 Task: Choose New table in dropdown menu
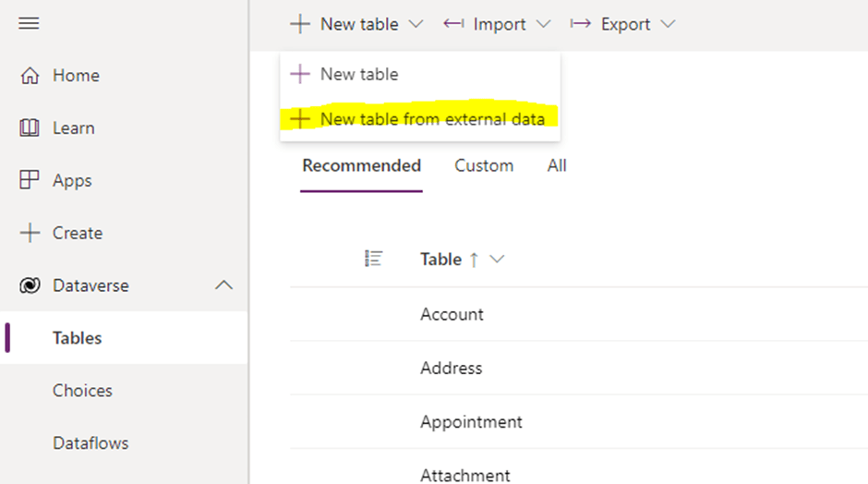(x=358, y=74)
